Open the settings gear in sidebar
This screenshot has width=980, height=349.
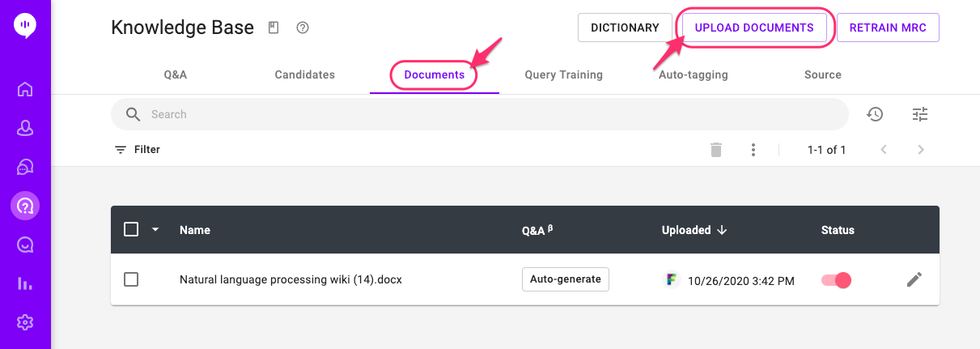pyautogui.click(x=25, y=322)
